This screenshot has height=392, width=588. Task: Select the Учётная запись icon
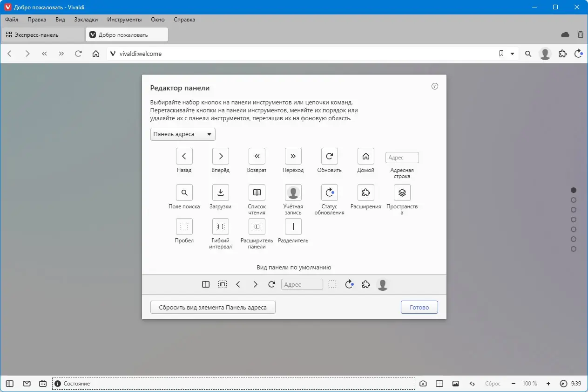[x=293, y=192]
